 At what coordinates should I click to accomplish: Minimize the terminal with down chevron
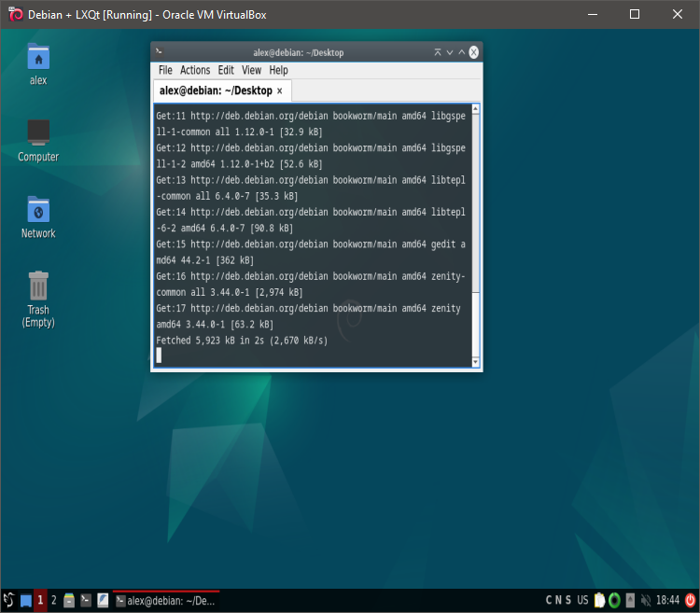[x=450, y=52]
